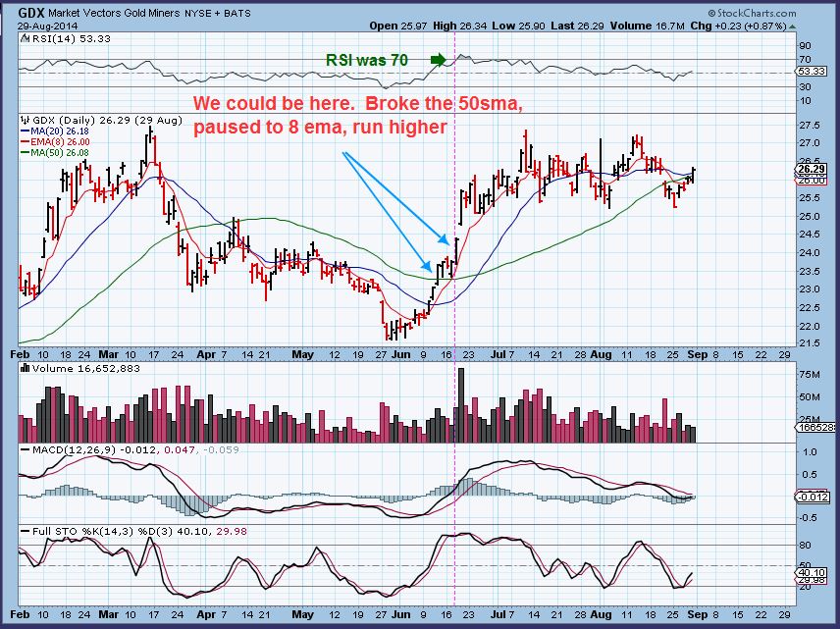The width and height of the screenshot is (840, 629).
Task: Click the NYSE + BATS exchange label
Action: [218, 13]
